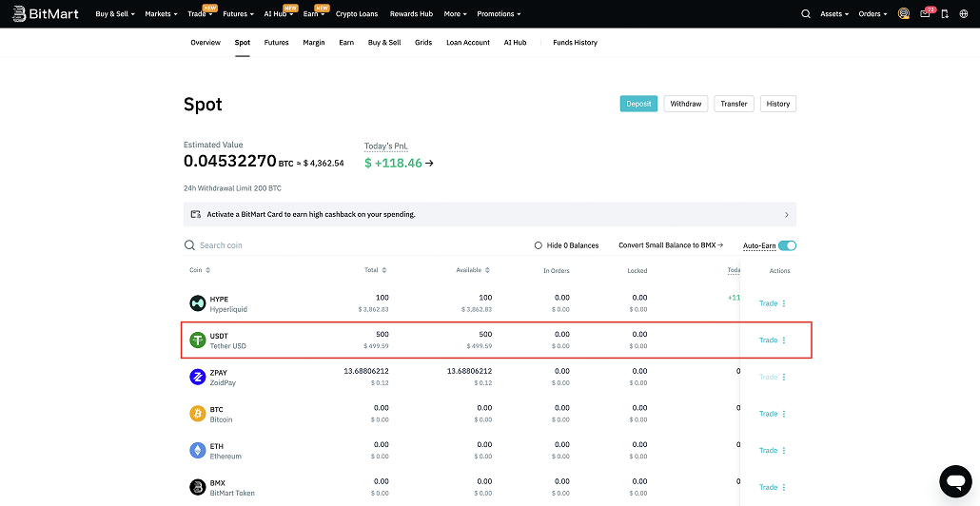
Task: Switch to the Funds History tab
Action: click(x=575, y=43)
